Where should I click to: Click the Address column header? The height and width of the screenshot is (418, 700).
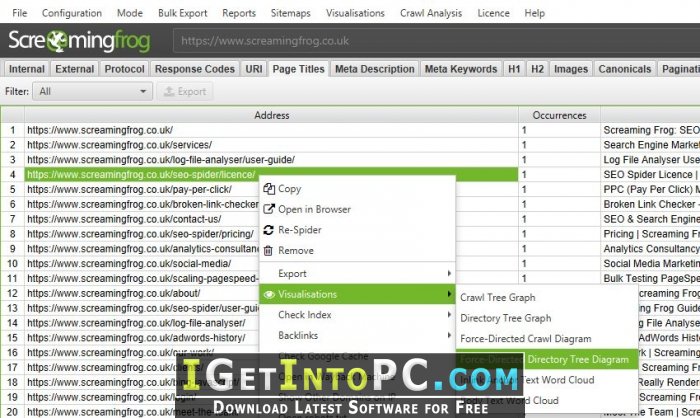[x=271, y=115]
